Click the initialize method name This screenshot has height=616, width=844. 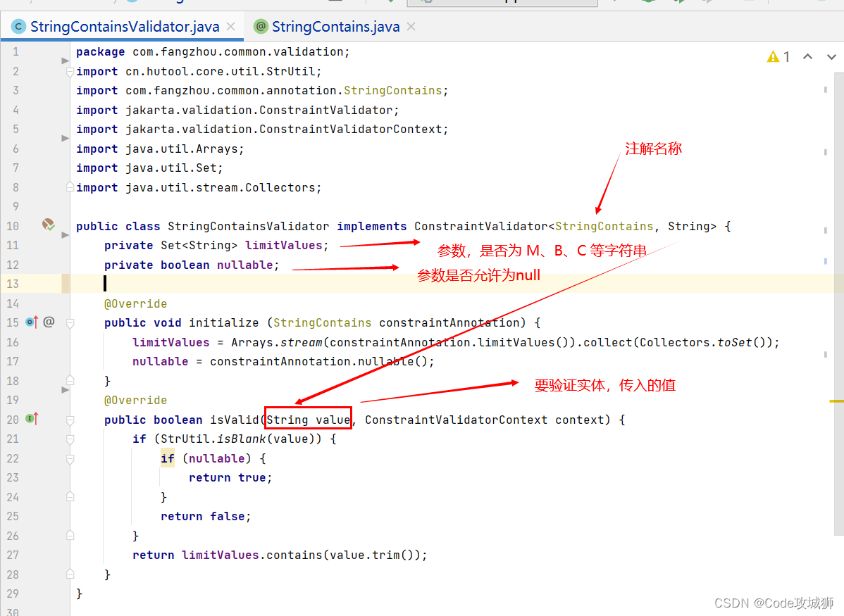coord(223,323)
